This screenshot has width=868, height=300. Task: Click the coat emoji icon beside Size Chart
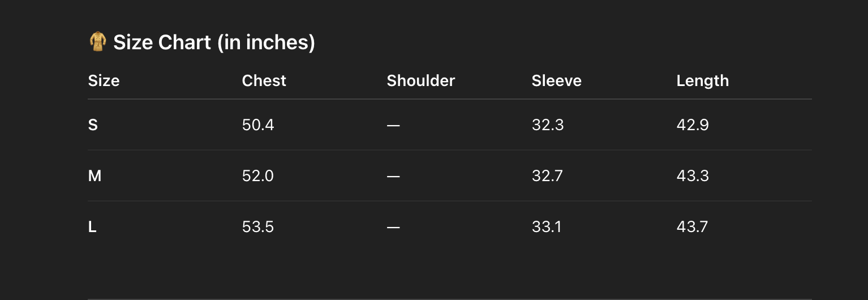coord(97,42)
